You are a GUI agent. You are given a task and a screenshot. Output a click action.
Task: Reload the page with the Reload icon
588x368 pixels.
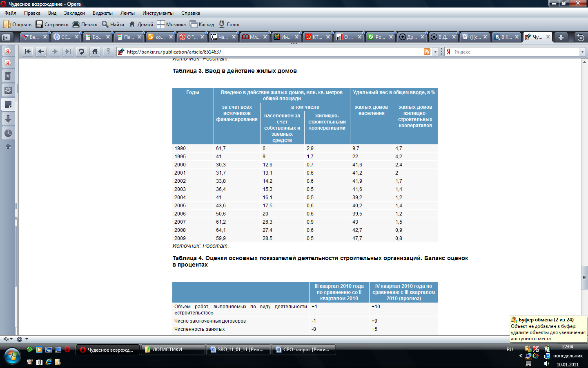pyautogui.click(x=81, y=52)
